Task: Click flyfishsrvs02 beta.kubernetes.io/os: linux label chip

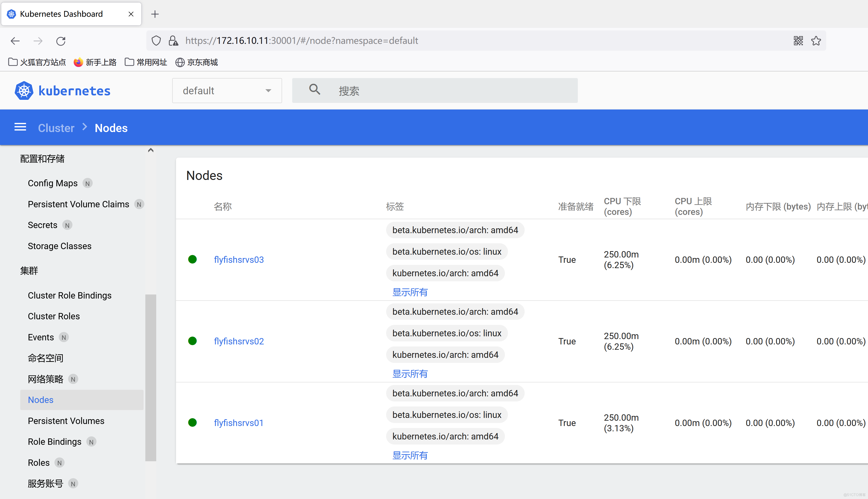Action: 447,333
